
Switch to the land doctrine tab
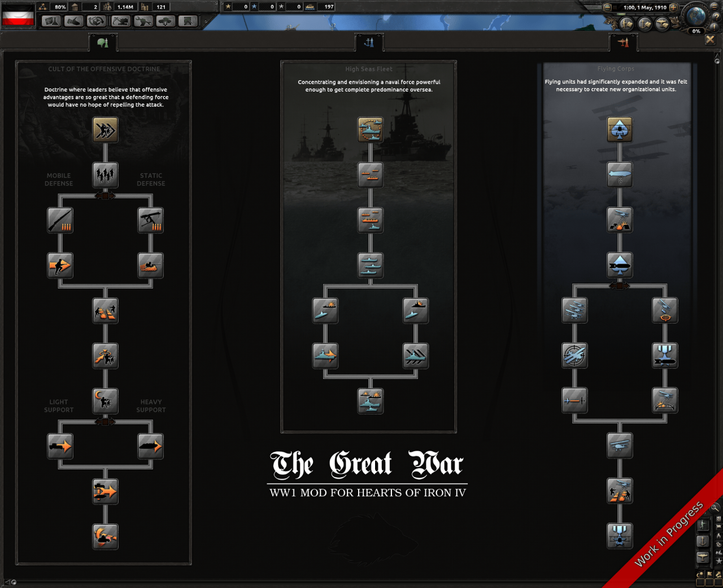click(x=103, y=42)
